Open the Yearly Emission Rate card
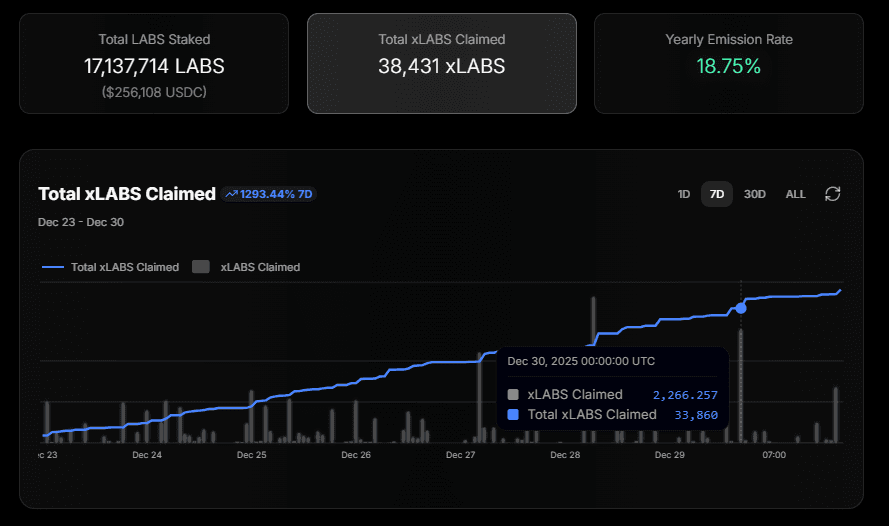889x526 pixels. 729,63
